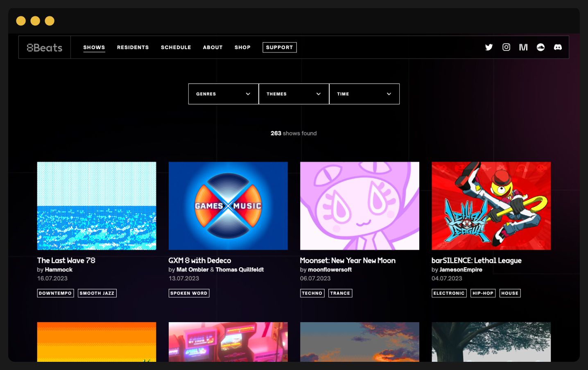
Task: Filter by Trance tag
Action: click(340, 293)
